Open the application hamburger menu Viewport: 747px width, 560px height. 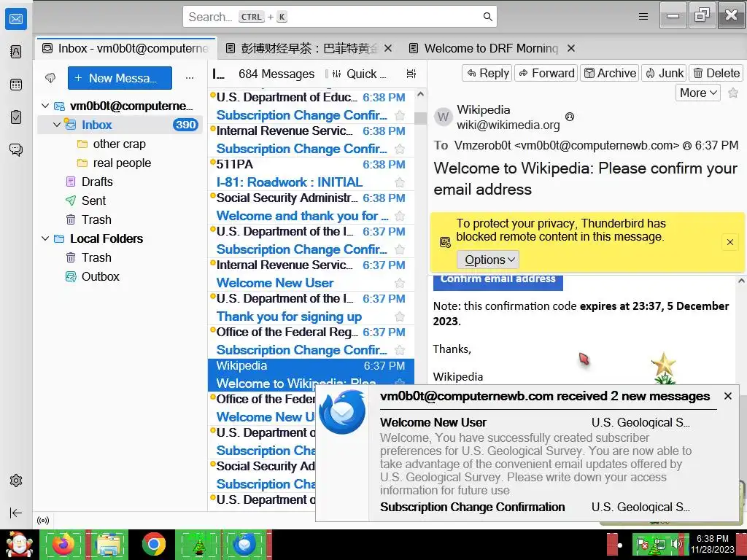pyautogui.click(x=643, y=17)
